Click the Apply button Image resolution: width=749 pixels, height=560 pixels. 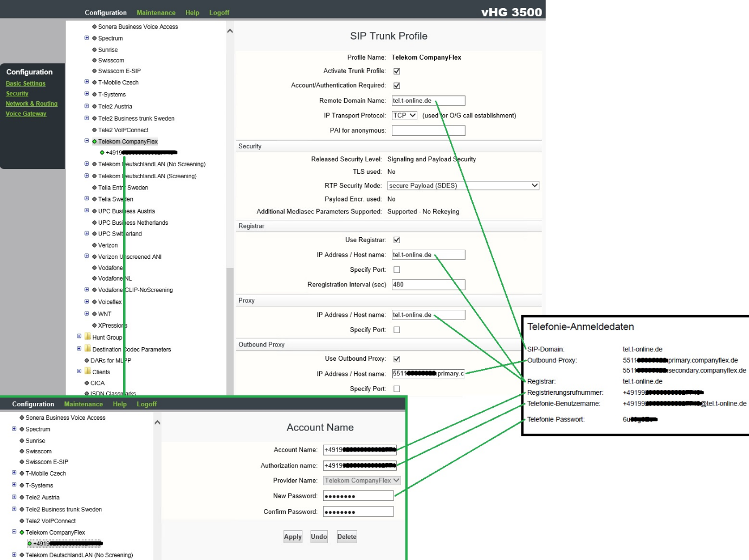(293, 537)
